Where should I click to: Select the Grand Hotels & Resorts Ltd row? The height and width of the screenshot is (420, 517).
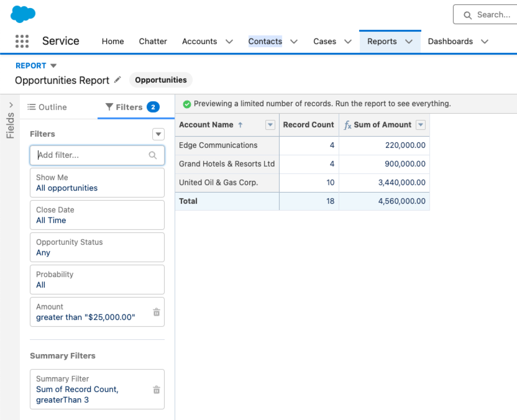(x=227, y=164)
